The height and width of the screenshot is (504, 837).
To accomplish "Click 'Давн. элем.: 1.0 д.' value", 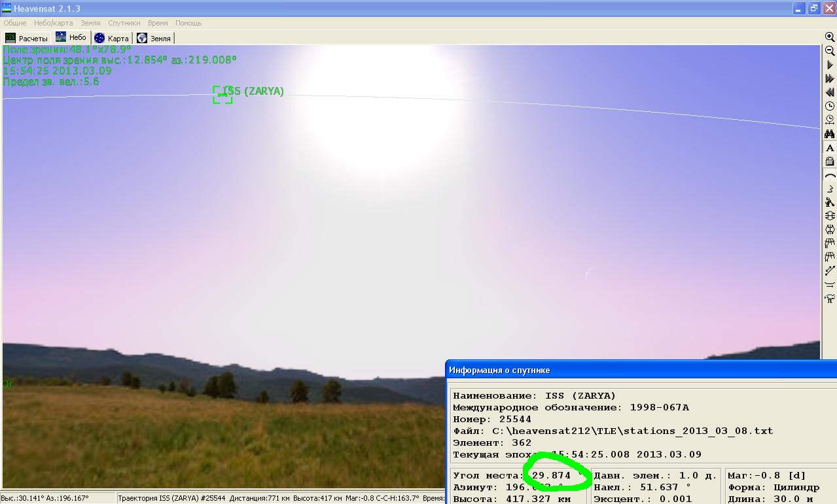I will click(x=655, y=475).
